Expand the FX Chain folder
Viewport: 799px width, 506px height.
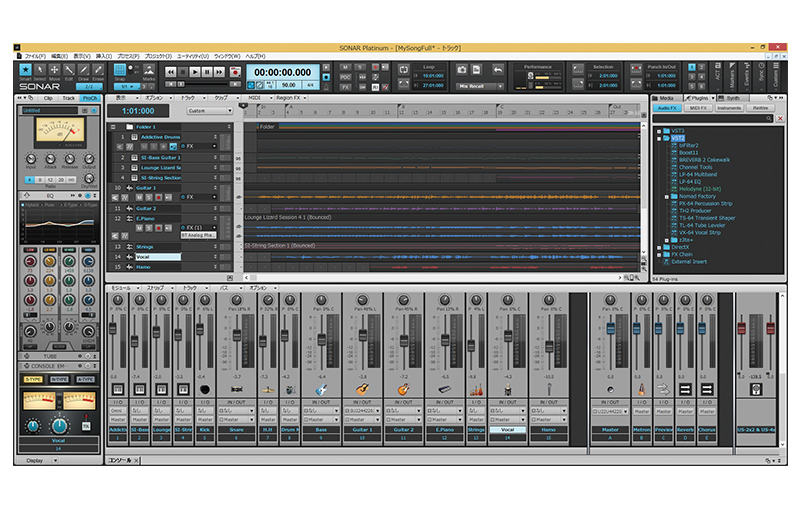click(659, 254)
